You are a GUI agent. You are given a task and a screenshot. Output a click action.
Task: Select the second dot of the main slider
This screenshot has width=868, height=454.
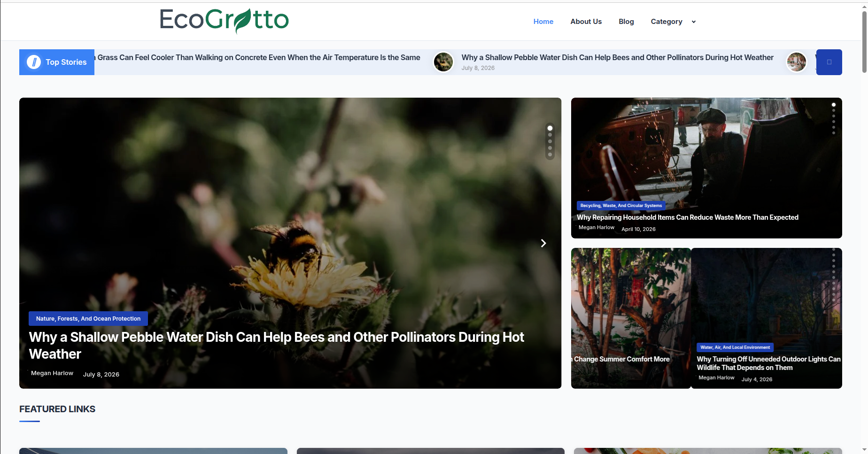click(x=550, y=135)
